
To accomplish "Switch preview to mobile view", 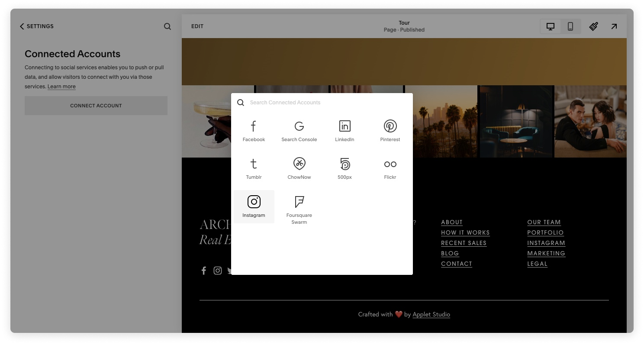I will point(570,26).
